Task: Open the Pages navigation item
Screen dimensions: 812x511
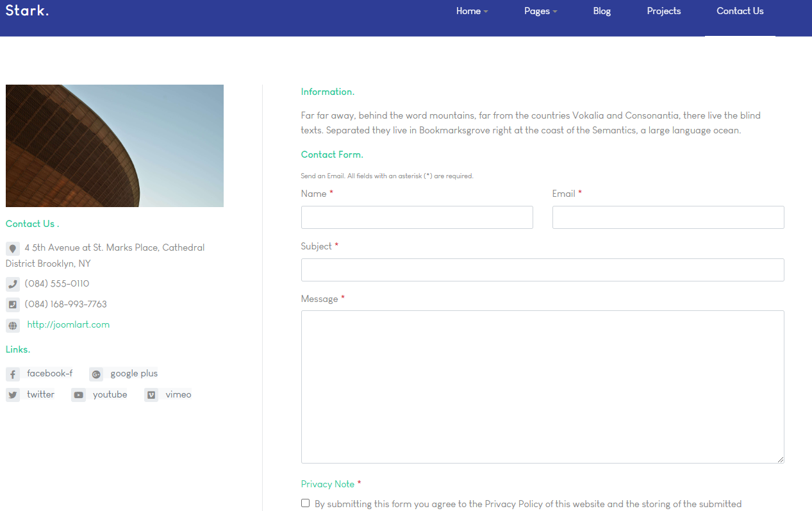Action: [x=537, y=11]
